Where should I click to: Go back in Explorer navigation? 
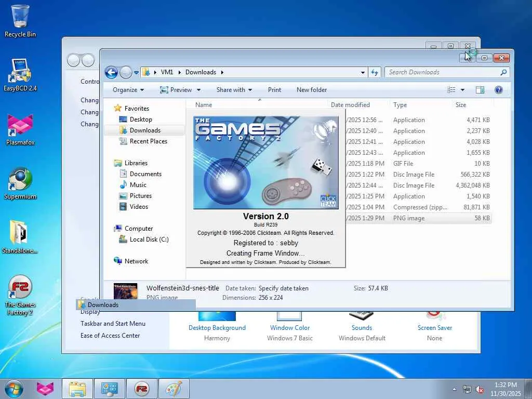(111, 72)
